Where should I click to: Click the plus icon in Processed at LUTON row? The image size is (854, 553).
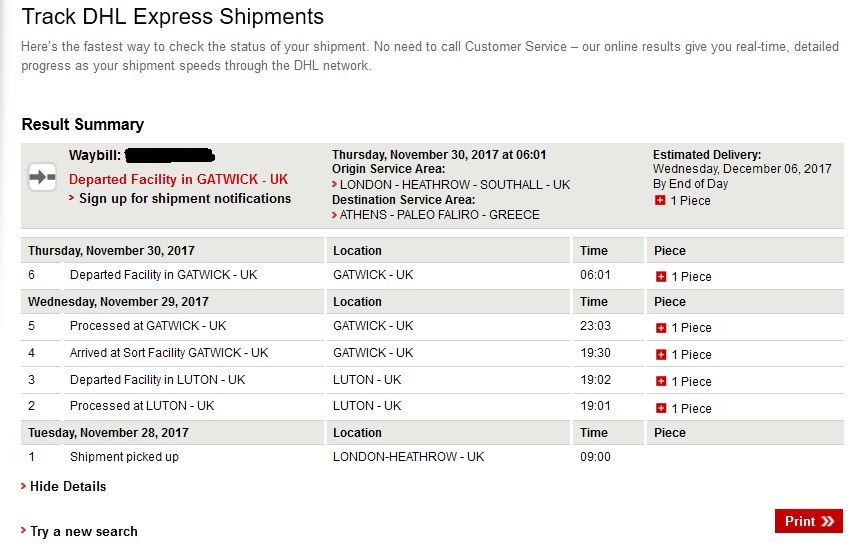click(x=661, y=408)
